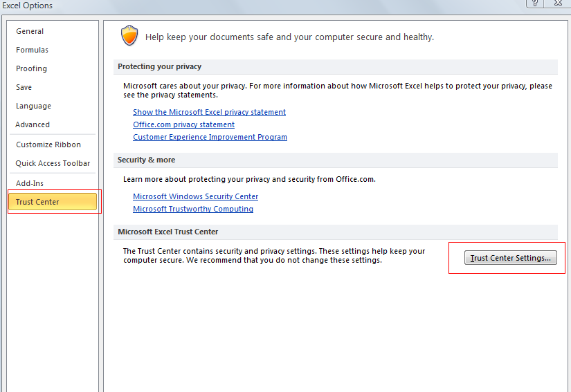The image size is (571, 392).
Task: Open the General options category
Action: pyautogui.click(x=30, y=31)
